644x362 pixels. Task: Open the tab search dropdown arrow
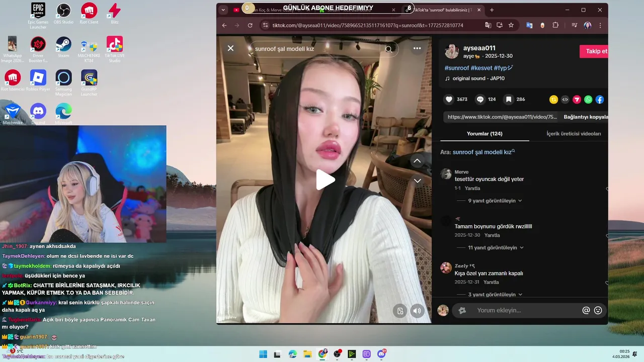pyautogui.click(x=223, y=10)
